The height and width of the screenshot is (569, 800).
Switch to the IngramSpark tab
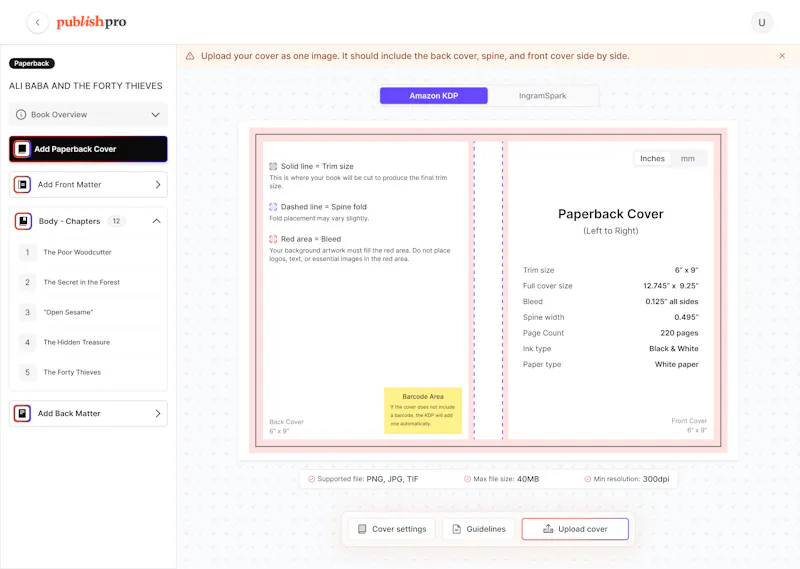(x=542, y=96)
